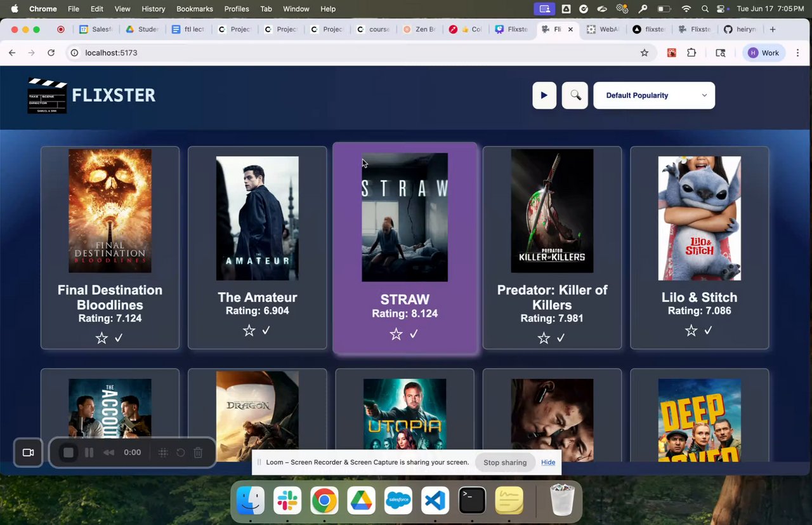This screenshot has height=525, width=812.
Task: Close the active Flixster tab
Action: [570, 29]
